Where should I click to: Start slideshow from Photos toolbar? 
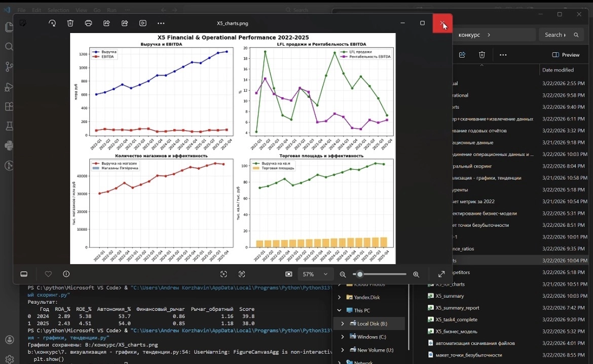143,23
